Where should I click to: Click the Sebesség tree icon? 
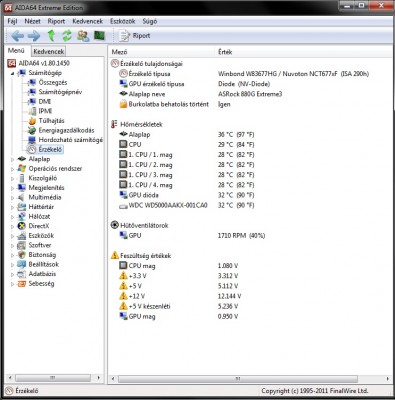click(22, 284)
